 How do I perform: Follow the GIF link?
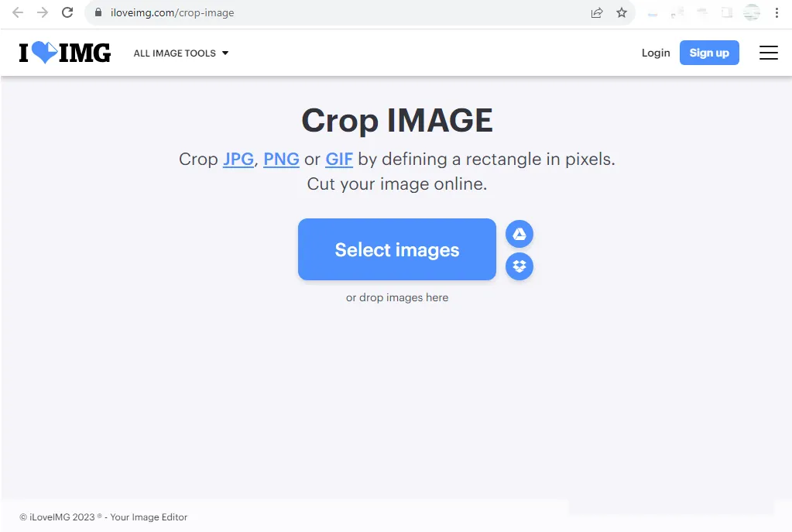[339, 160]
